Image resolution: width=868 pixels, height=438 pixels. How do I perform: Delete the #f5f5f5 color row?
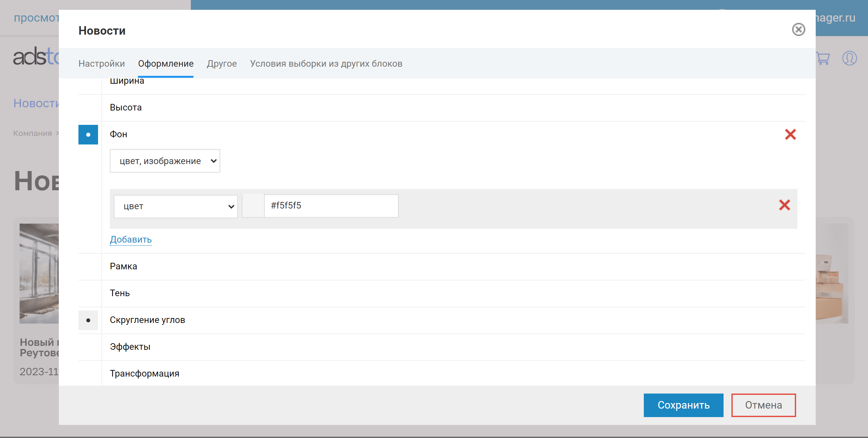pos(784,205)
